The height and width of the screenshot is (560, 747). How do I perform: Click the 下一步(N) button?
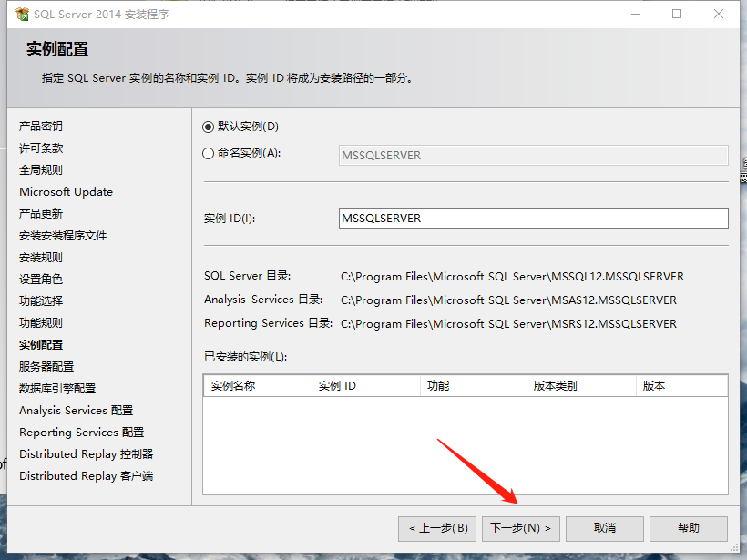click(521, 528)
